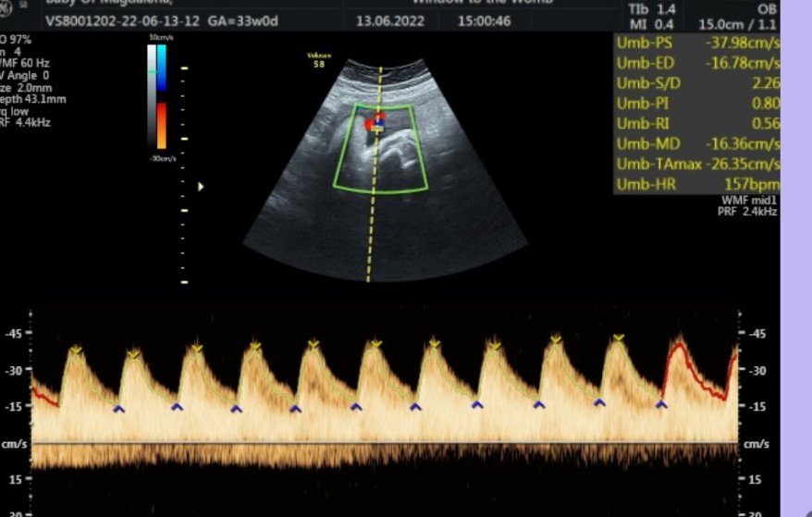The image size is (812, 517).
Task: Click the red traced waveform peak at the right end
Action: [679, 344]
